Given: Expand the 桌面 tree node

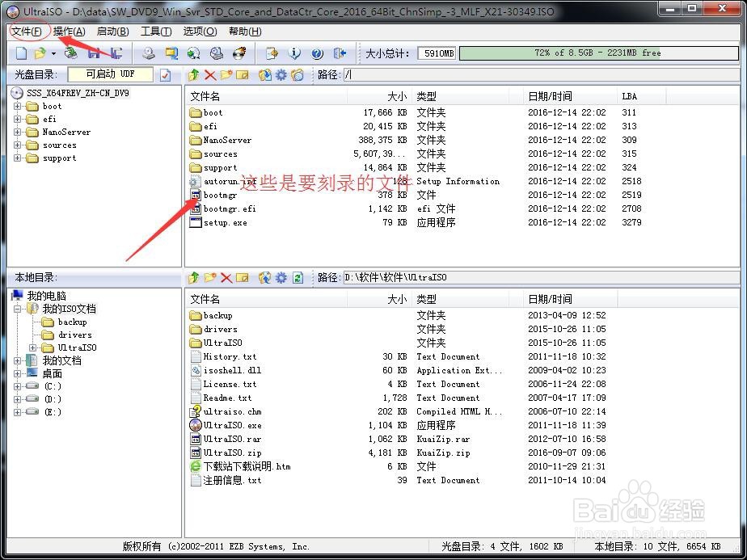Looking at the screenshot, I should [x=18, y=373].
